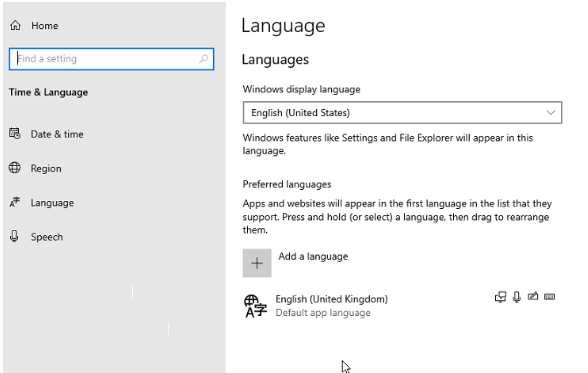
Task: Click the language globe icon for English UK
Action: click(255, 306)
